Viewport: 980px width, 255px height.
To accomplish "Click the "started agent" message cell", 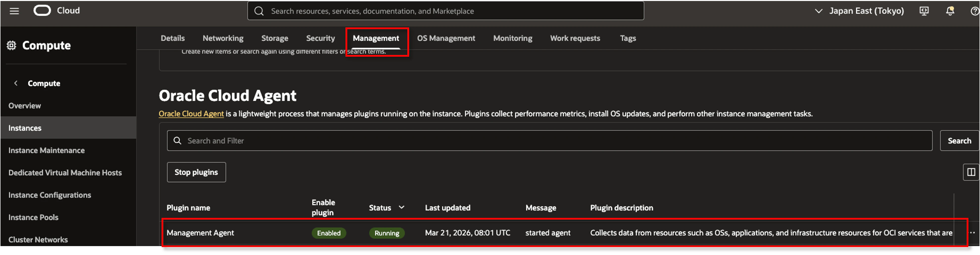I will 548,232.
